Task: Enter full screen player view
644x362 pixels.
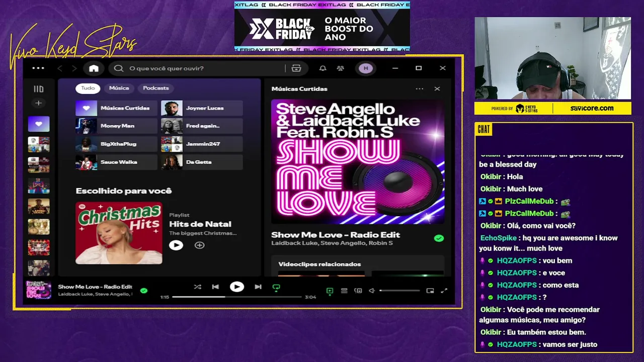Action: pyautogui.click(x=444, y=291)
